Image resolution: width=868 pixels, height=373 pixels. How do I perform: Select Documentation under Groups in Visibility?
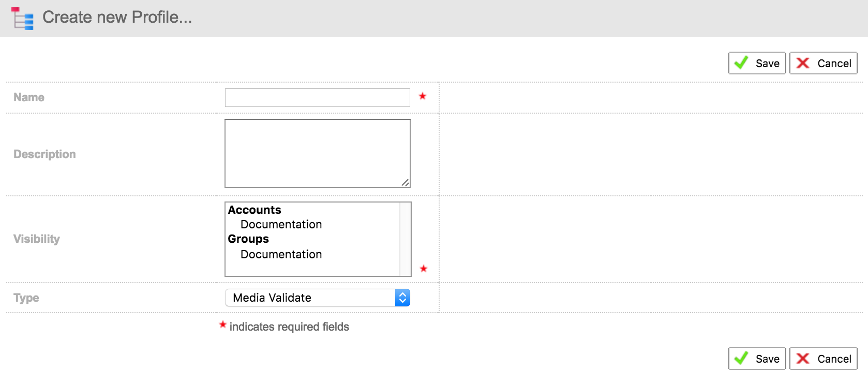pos(281,254)
